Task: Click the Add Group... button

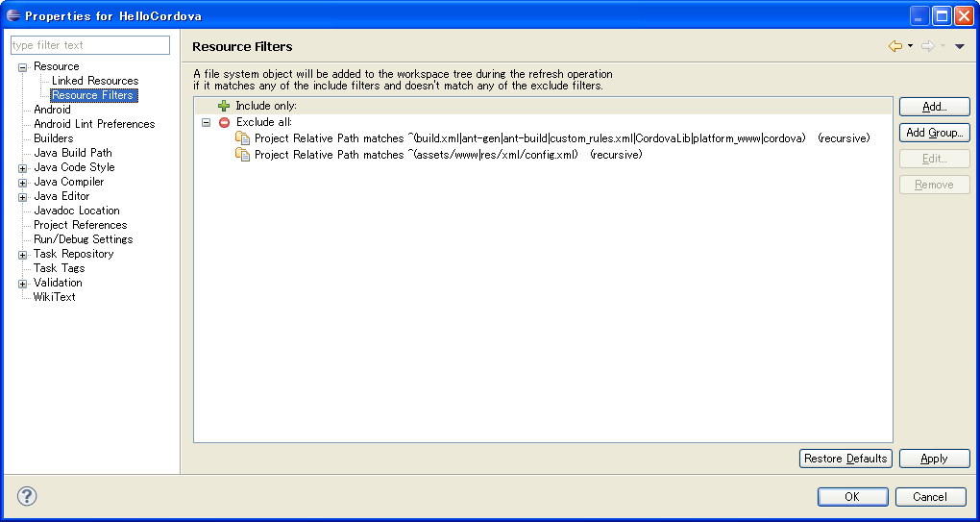Action: 934,133
